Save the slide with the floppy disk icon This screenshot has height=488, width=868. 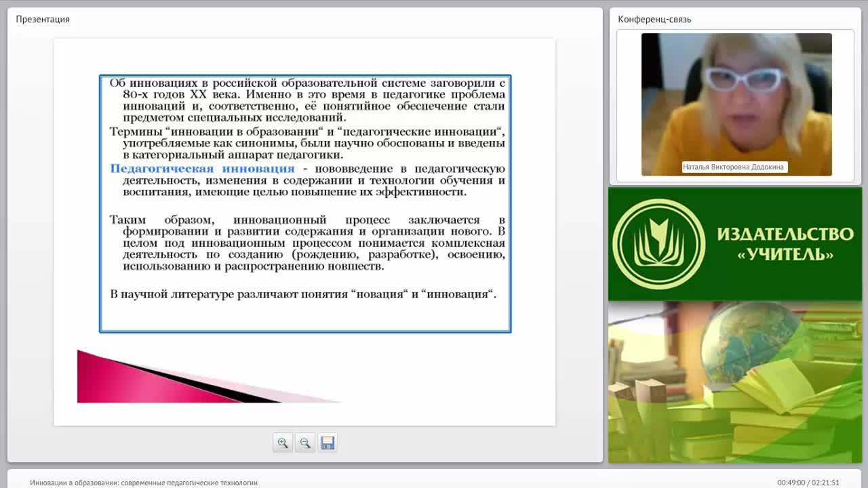(328, 443)
